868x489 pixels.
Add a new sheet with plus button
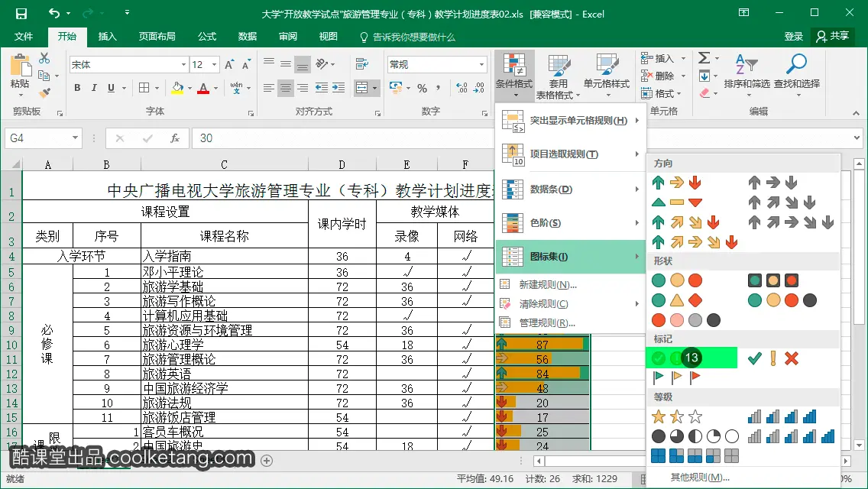click(267, 461)
